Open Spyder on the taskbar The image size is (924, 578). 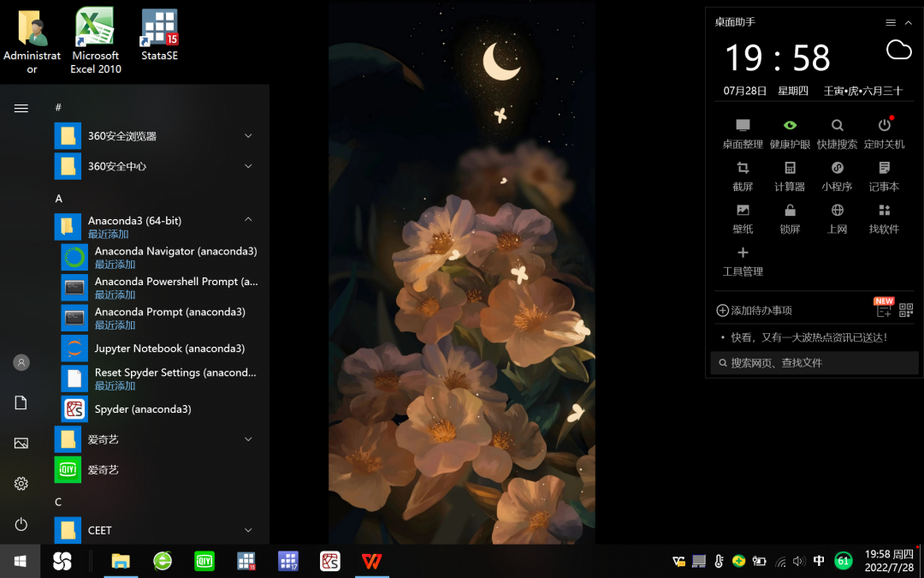(330, 561)
